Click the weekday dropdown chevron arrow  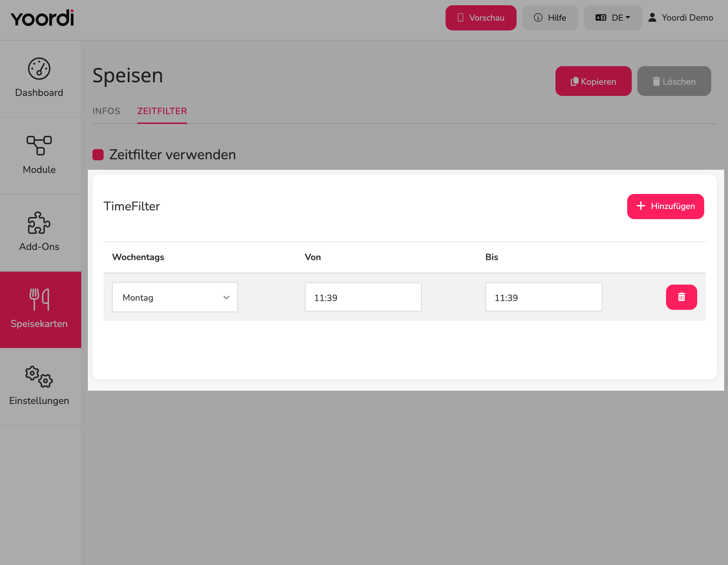pyautogui.click(x=226, y=298)
